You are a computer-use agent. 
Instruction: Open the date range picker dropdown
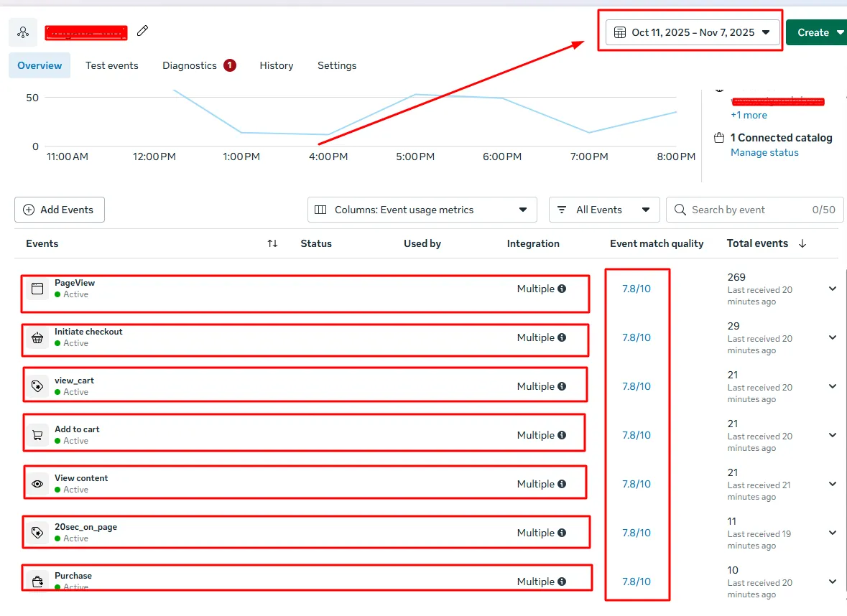[x=693, y=32]
